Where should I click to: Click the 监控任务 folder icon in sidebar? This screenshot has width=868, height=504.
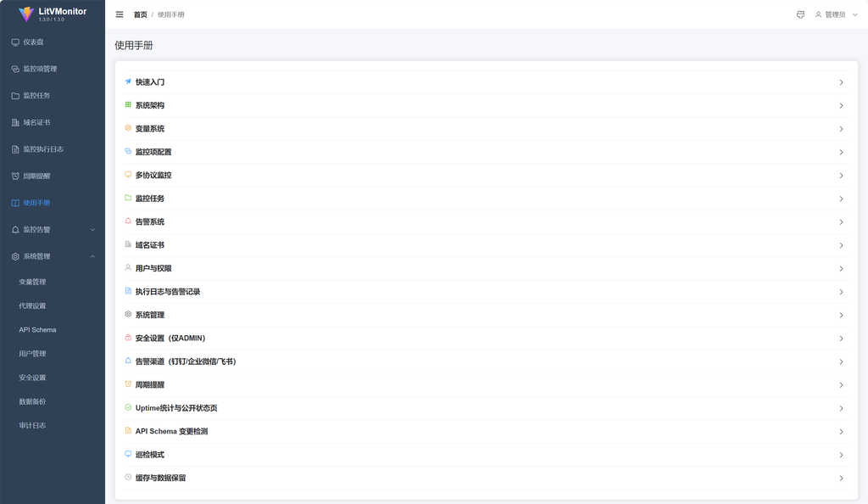[15, 96]
